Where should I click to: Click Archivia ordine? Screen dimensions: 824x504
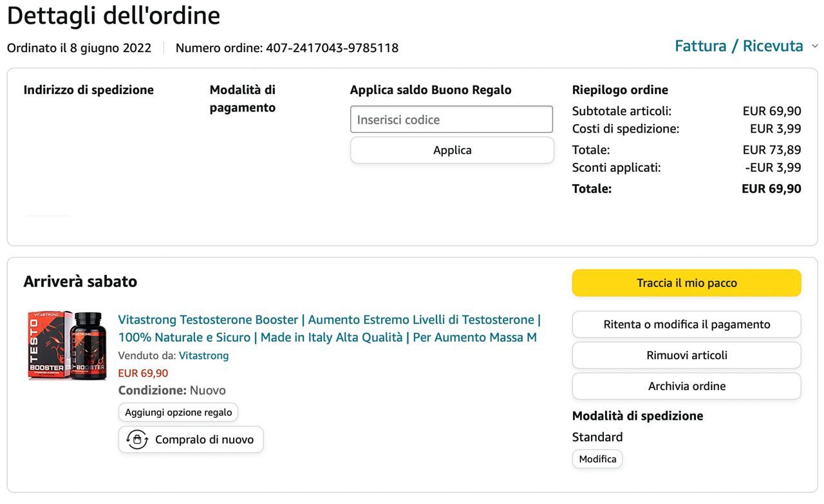coord(686,386)
